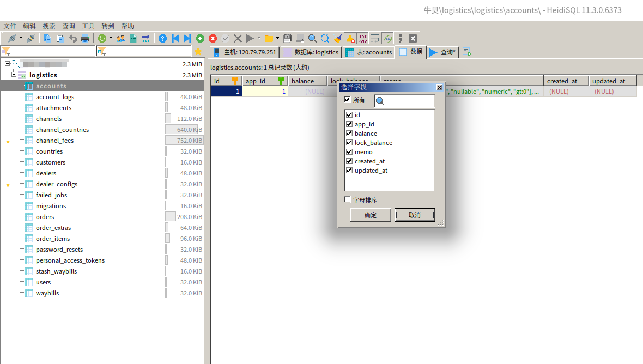Viewport: 643px width, 364px height.
Task: Click the post changes checkmark icon
Action: [x=225, y=39]
